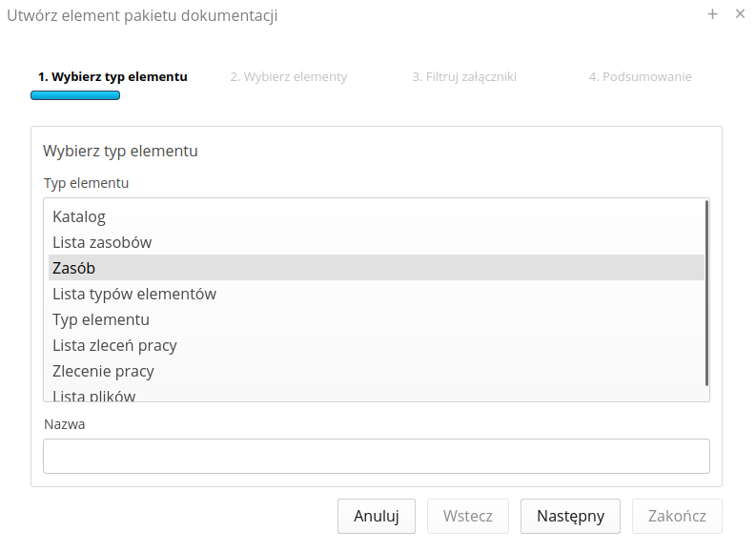This screenshot has width=756, height=552.
Task: Click the Zakończ button
Action: [x=677, y=517]
